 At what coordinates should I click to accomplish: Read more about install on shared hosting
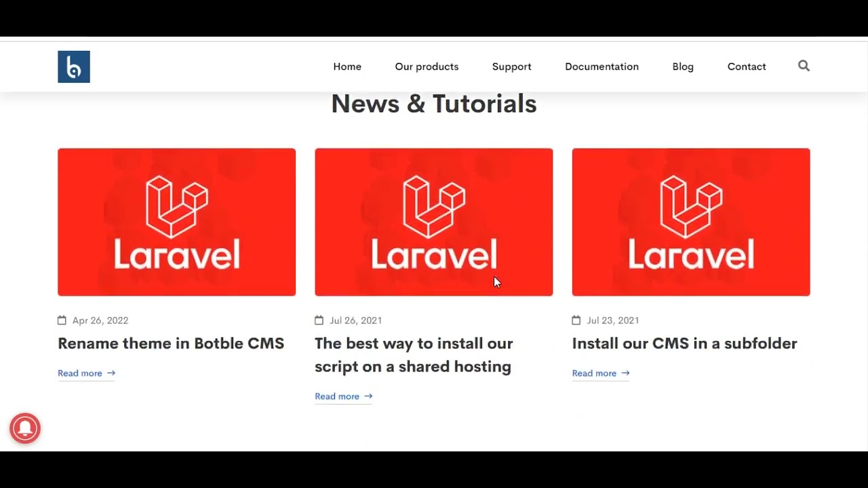tap(344, 396)
